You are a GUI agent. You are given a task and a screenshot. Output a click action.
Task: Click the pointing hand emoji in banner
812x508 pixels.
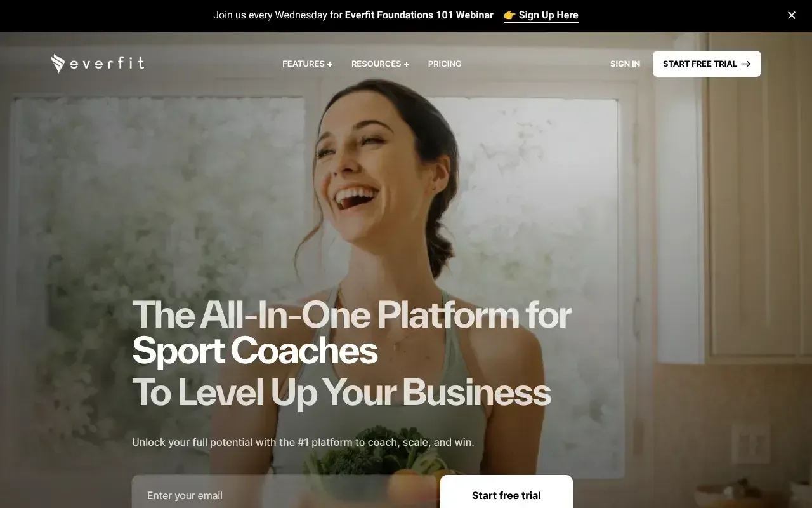pos(509,15)
